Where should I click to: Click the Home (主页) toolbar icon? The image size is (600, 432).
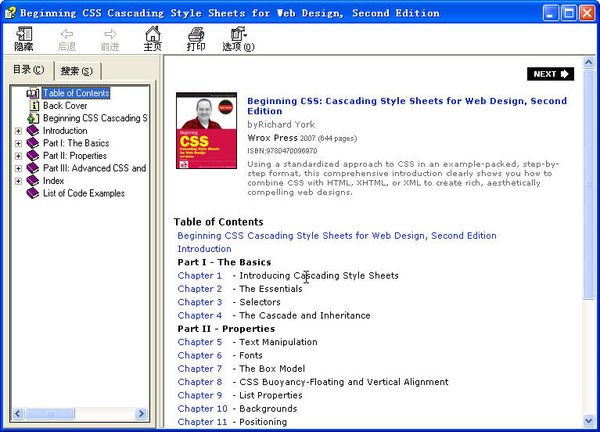152,39
